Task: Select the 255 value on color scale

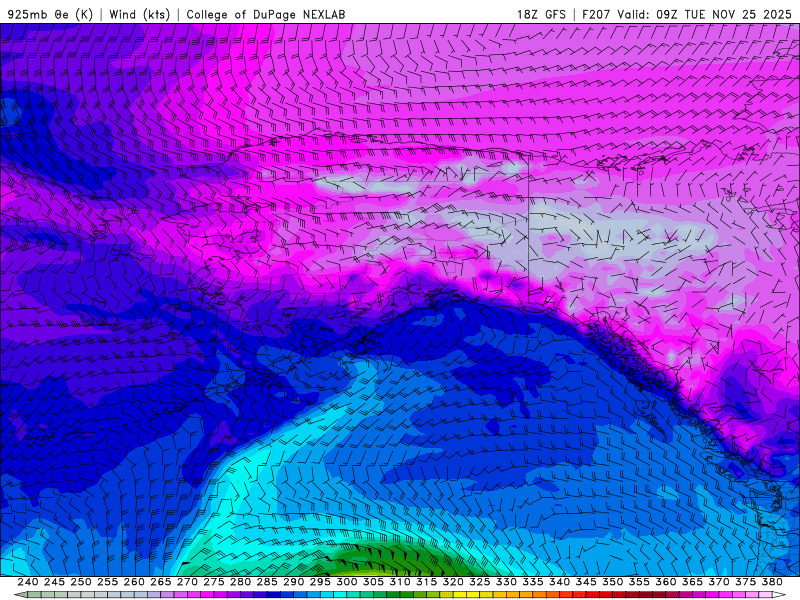Action: [x=107, y=582]
